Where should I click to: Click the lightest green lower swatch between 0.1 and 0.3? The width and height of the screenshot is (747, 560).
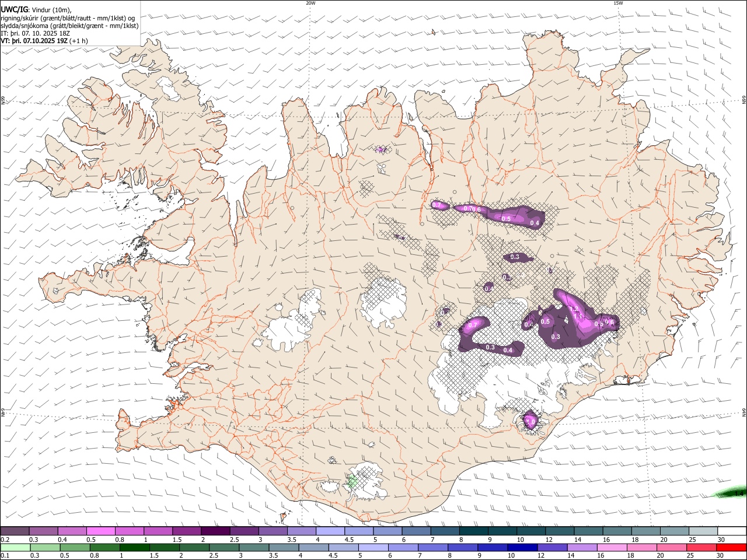15,547
